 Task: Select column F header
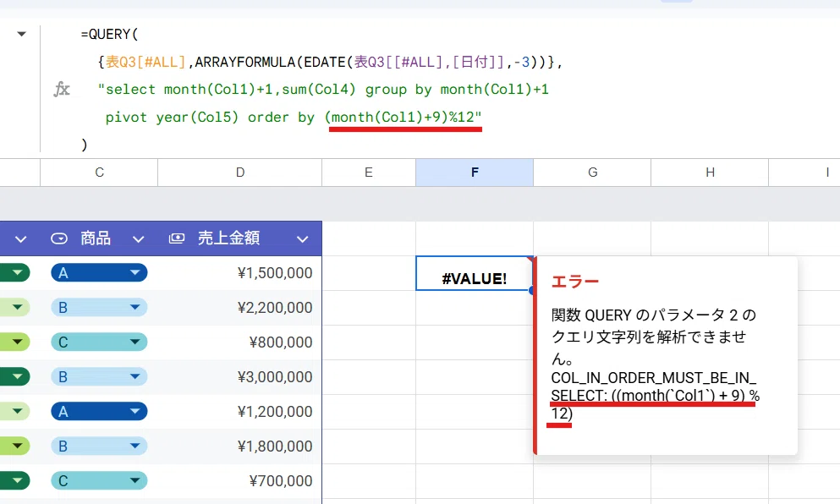(x=475, y=173)
